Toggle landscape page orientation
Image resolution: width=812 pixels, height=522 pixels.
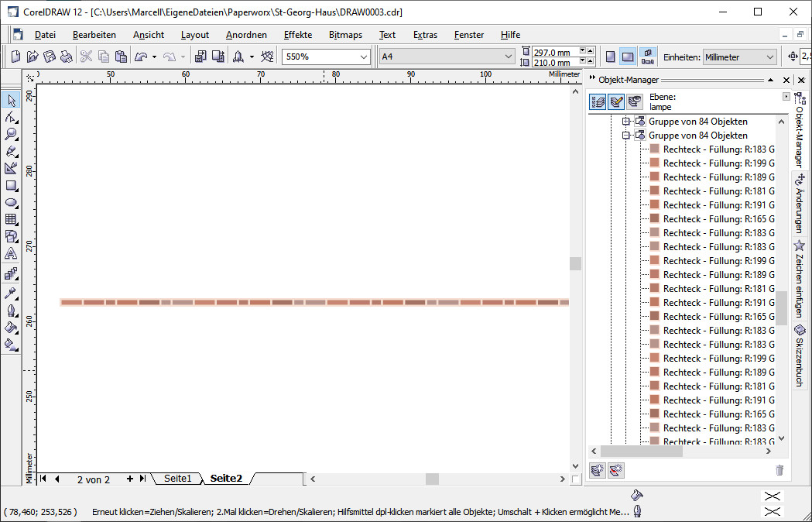point(628,57)
